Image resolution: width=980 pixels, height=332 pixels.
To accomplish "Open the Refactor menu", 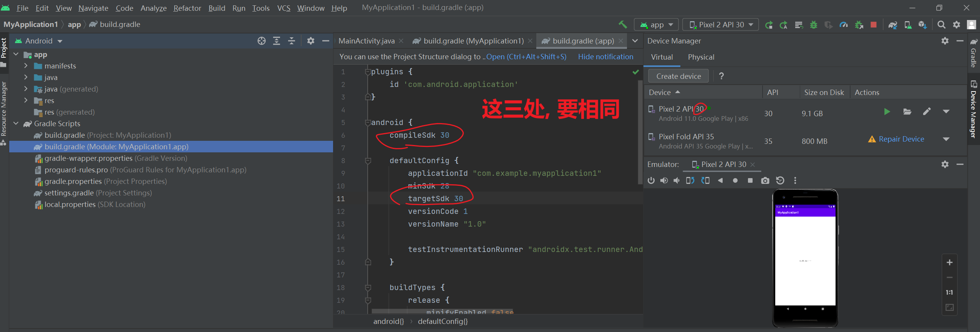I will pos(187,8).
